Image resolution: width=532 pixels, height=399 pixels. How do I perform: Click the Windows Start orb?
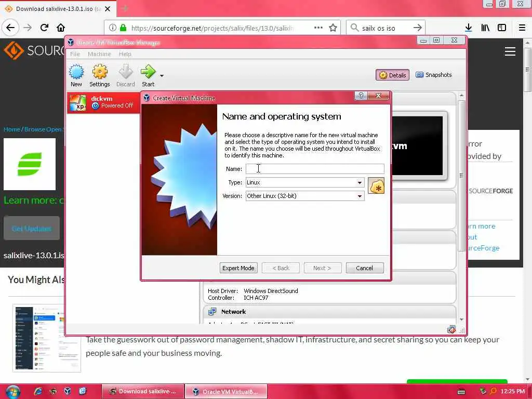pyautogui.click(x=13, y=392)
